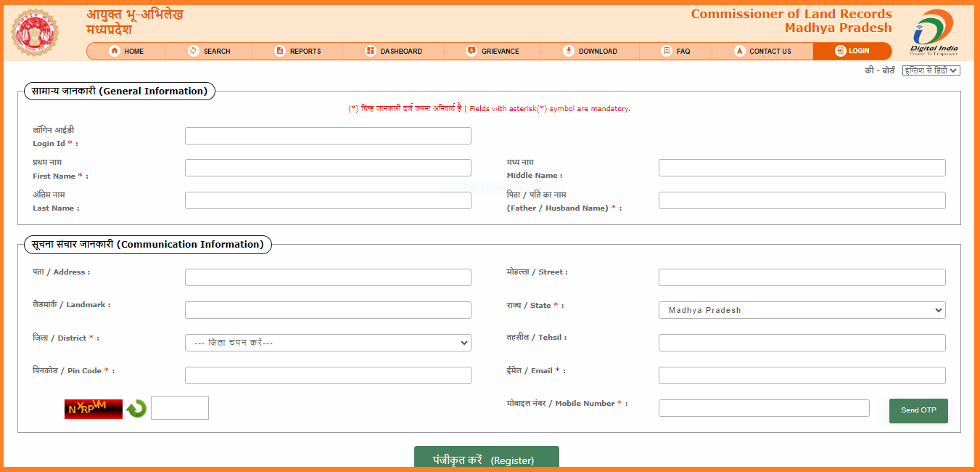The image size is (980, 472).
Task: Focus the Street input field
Action: (x=802, y=277)
